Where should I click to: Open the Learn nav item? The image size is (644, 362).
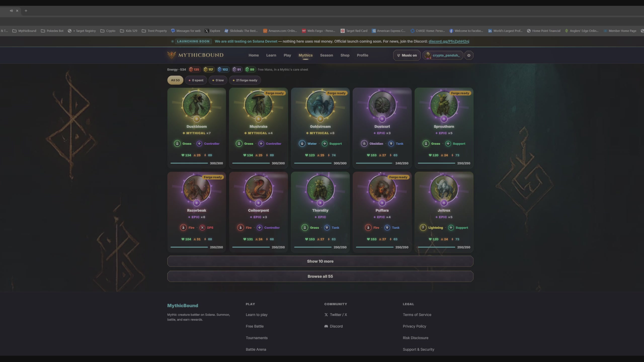coord(271,55)
